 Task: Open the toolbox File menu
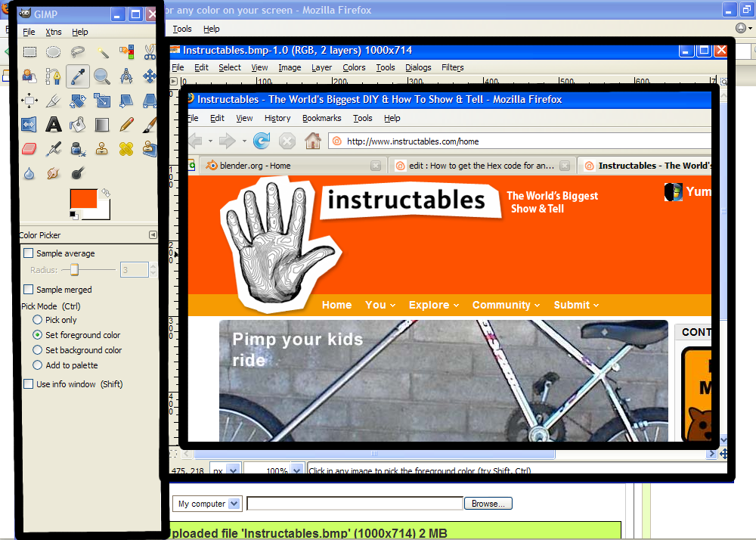[x=29, y=32]
